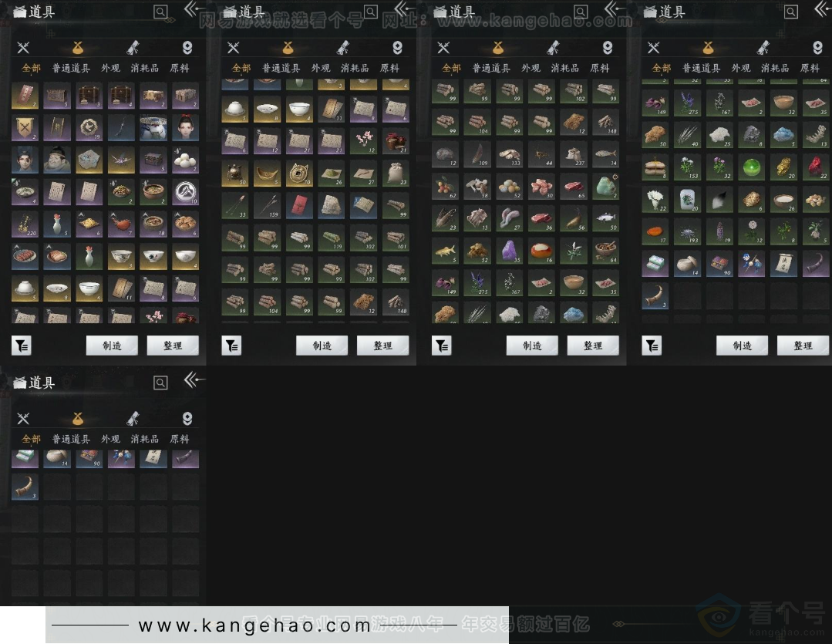Switch to the 外观 tab in the third panel
Screen dimensions: 832x644
click(x=531, y=68)
